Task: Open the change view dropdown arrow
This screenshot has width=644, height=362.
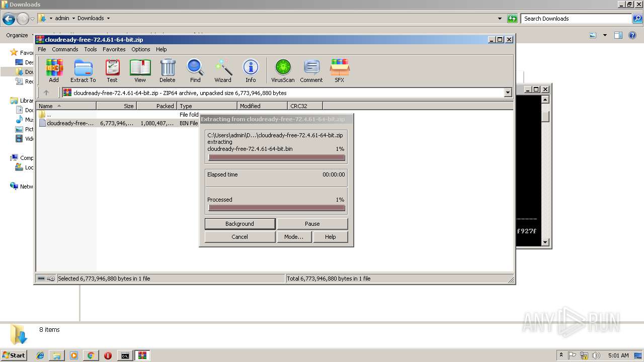Action: point(605,35)
